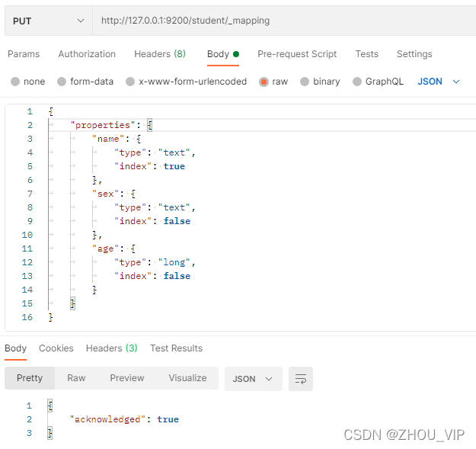This screenshot has height=449, width=476.
Task: Click the "long" type value
Action: [x=174, y=262]
